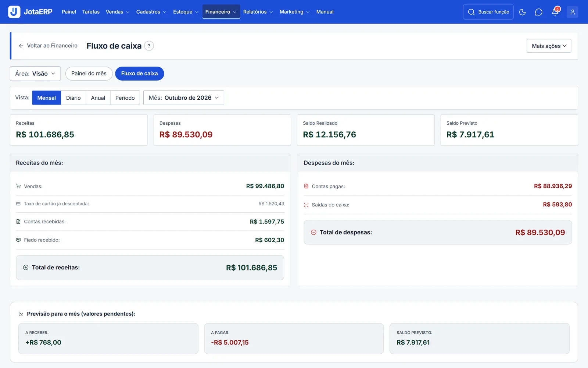Viewport: 588px width, 368px height.
Task: Click the red document icon beside Contas pagas
Action: pyautogui.click(x=306, y=186)
